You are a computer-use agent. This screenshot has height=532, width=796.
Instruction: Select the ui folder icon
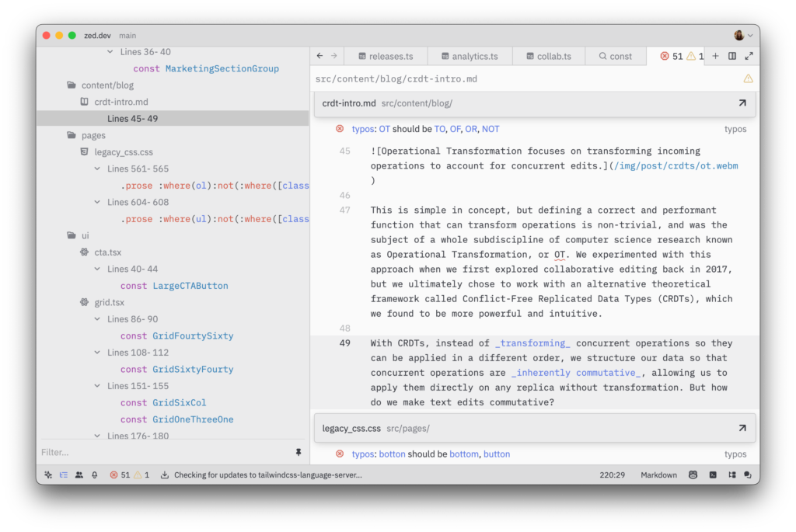72,235
